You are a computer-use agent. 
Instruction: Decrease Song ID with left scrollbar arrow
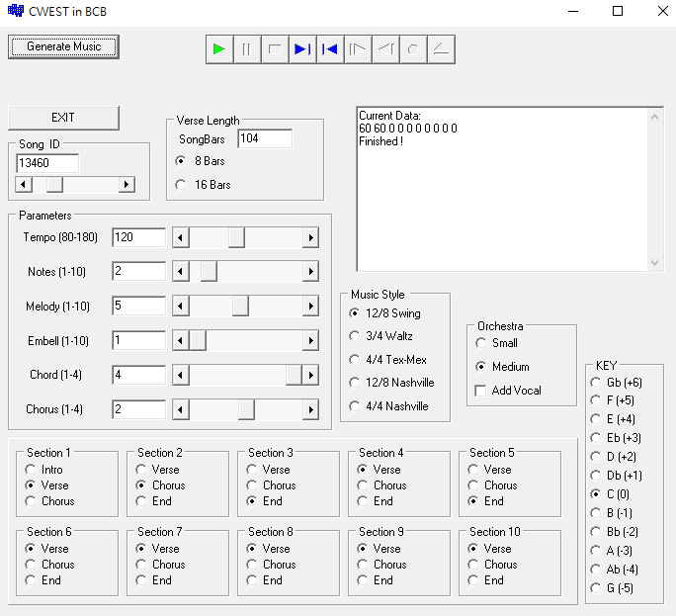click(x=24, y=184)
